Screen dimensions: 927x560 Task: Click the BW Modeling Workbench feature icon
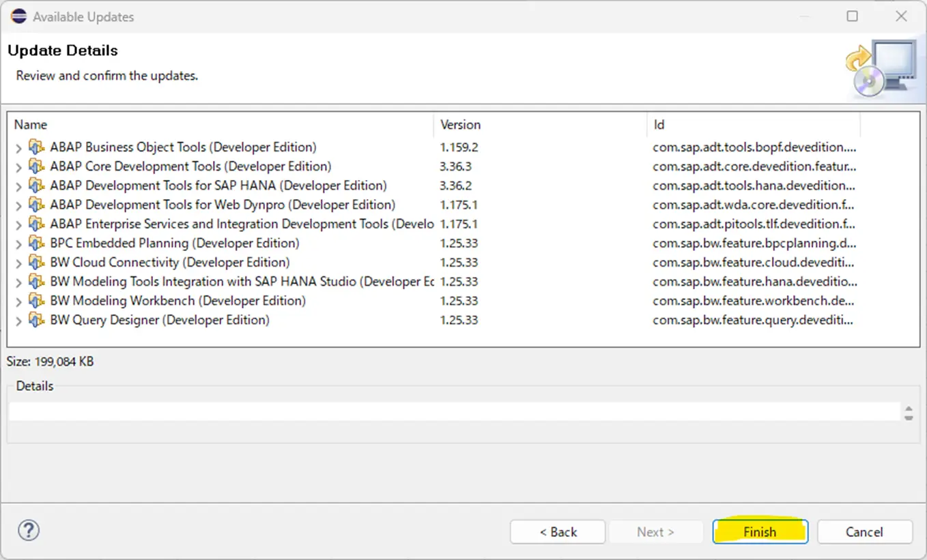[36, 300]
